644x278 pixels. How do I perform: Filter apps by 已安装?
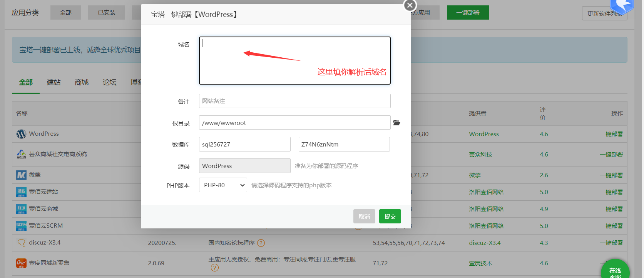(107, 12)
